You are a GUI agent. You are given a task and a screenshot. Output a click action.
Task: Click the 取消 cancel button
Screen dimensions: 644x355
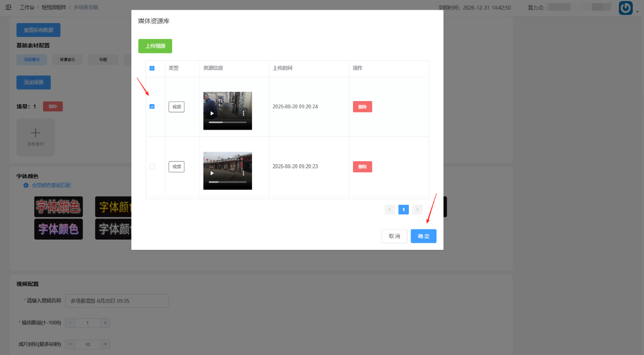394,236
